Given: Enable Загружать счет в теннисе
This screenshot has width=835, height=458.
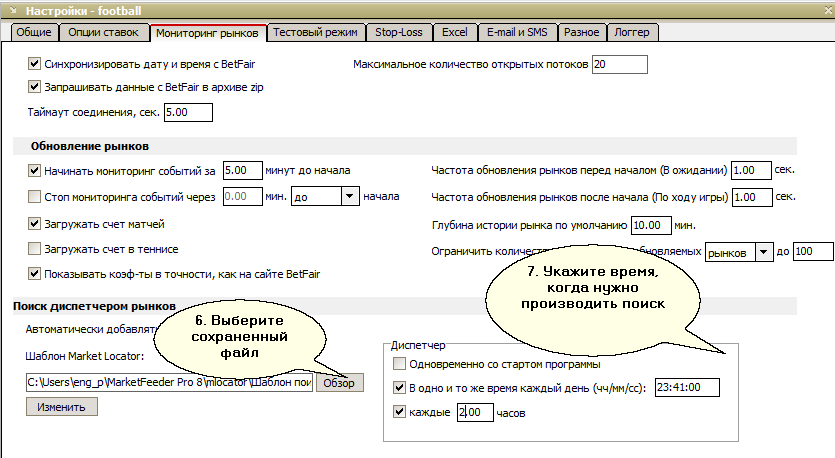Looking at the screenshot, I should pos(34,249).
